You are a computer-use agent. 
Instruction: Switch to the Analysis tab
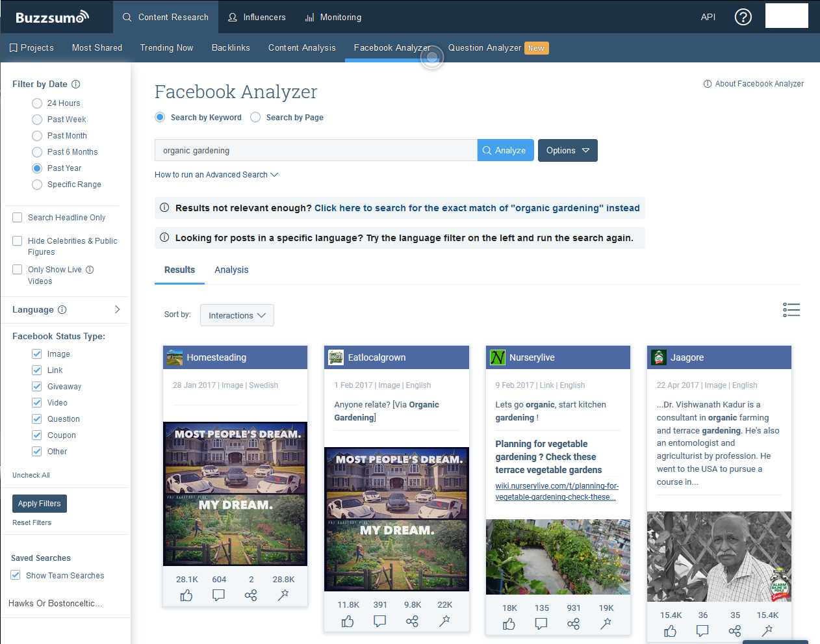coord(231,270)
